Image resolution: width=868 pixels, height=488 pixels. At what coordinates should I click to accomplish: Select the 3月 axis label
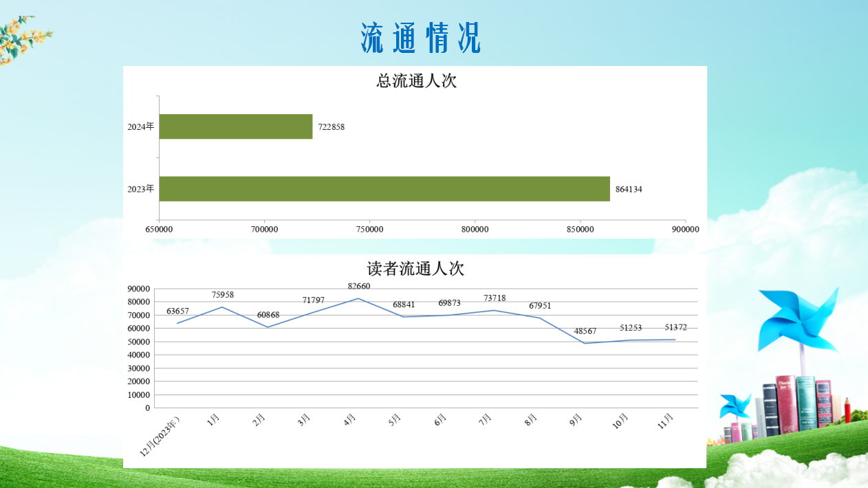(305, 419)
